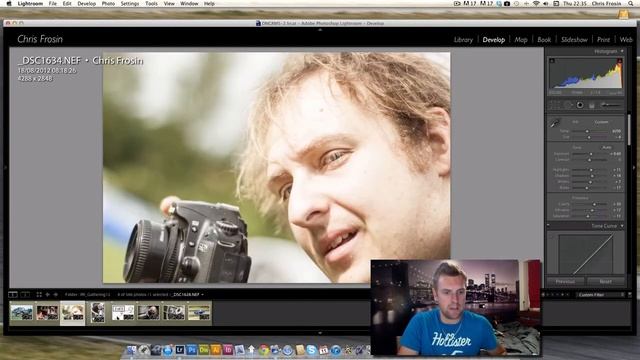Open the Settings menu

[130, 3]
